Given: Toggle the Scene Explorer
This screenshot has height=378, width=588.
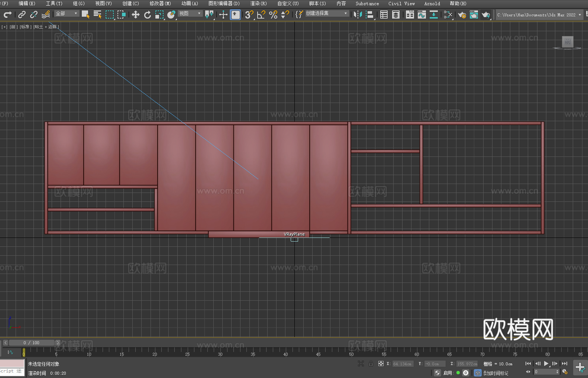Looking at the screenshot, I should (x=384, y=14).
